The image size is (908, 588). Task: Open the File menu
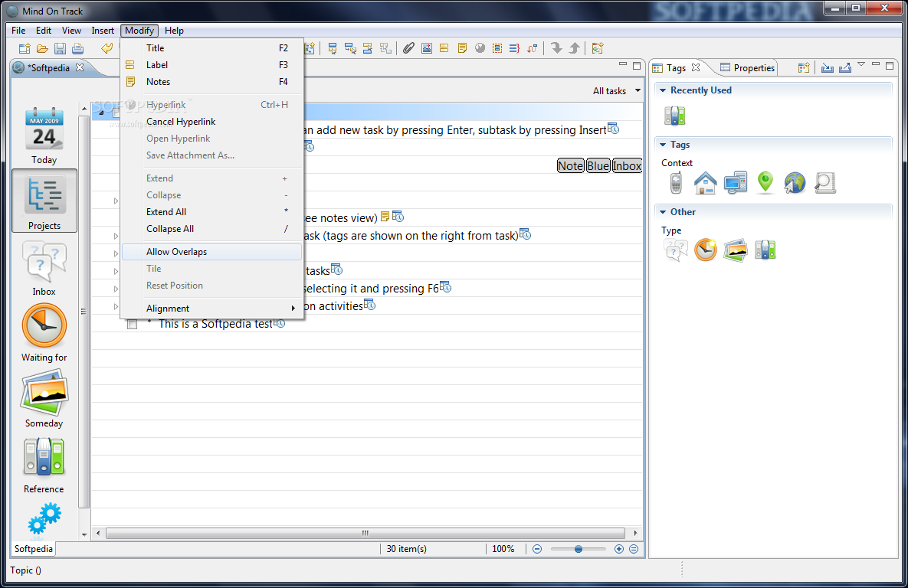tap(18, 31)
